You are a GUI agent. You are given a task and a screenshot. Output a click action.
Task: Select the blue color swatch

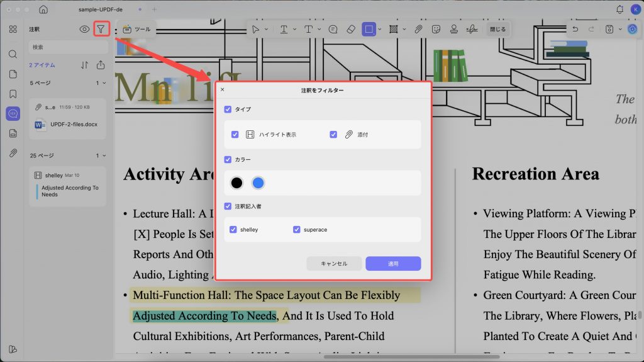click(x=258, y=183)
